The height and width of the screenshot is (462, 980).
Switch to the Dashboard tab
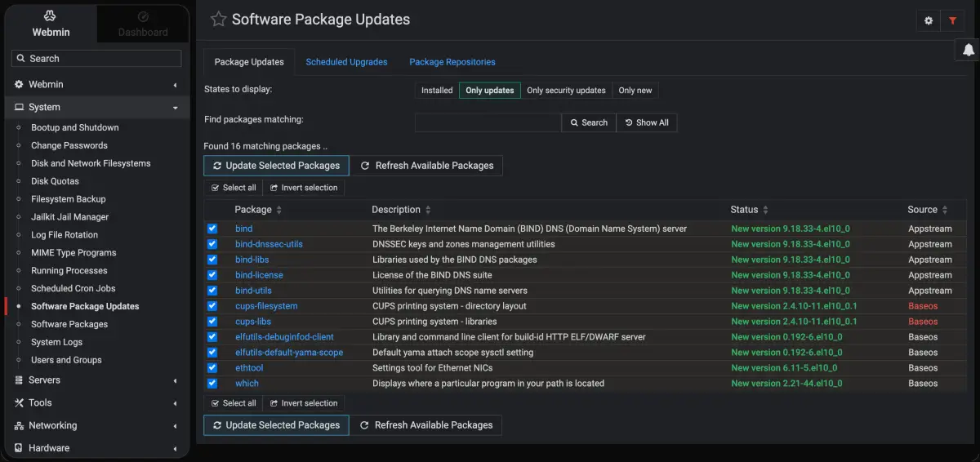(143, 24)
